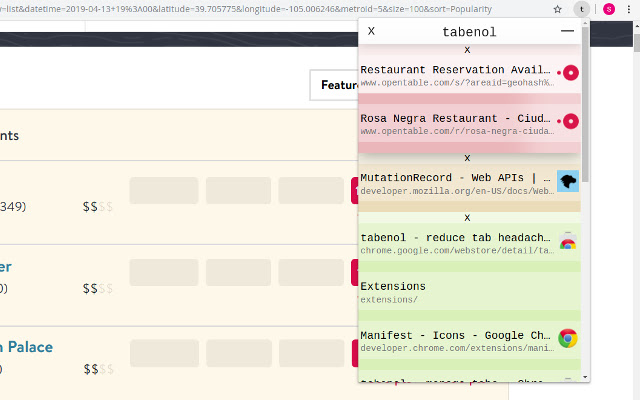Click Web Store favicon on tabenol row
The height and width of the screenshot is (400, 640).
click(x=568, y=241)
